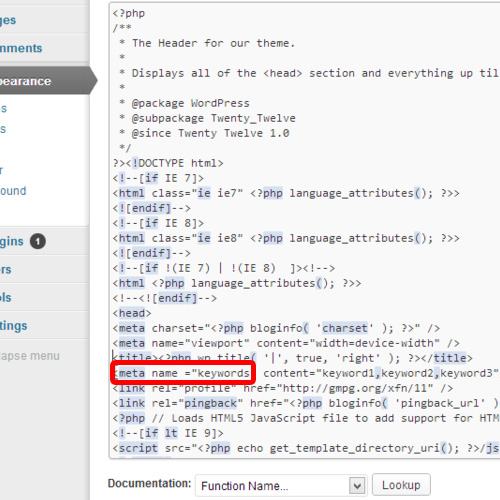Click the script src get_template_directory_uri line

306,448
